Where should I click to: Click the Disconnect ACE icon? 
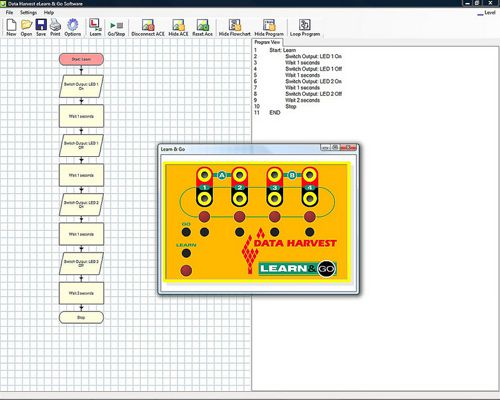[x=148, y=27]
